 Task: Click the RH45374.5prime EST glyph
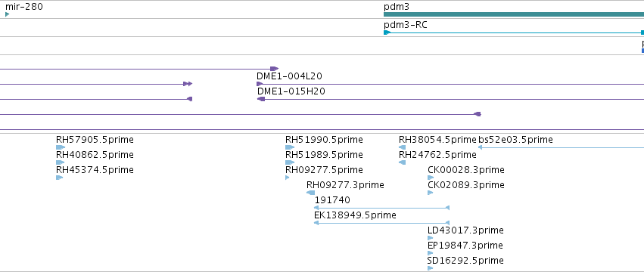click(x=59, y=178)
